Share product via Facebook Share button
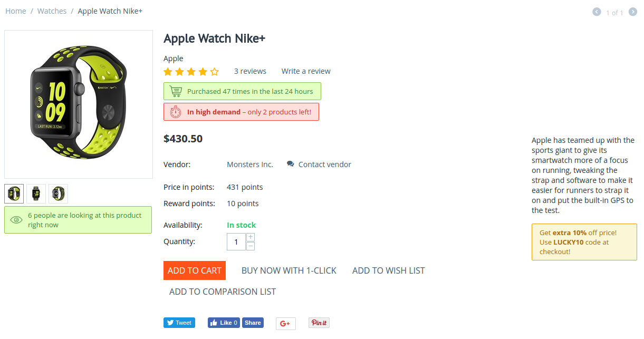Viewport: 644px width, 339px height. (x=253, y=323)
